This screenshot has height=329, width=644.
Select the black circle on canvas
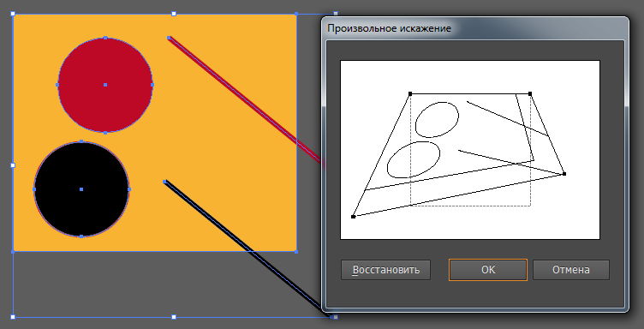tap(81, 189)
